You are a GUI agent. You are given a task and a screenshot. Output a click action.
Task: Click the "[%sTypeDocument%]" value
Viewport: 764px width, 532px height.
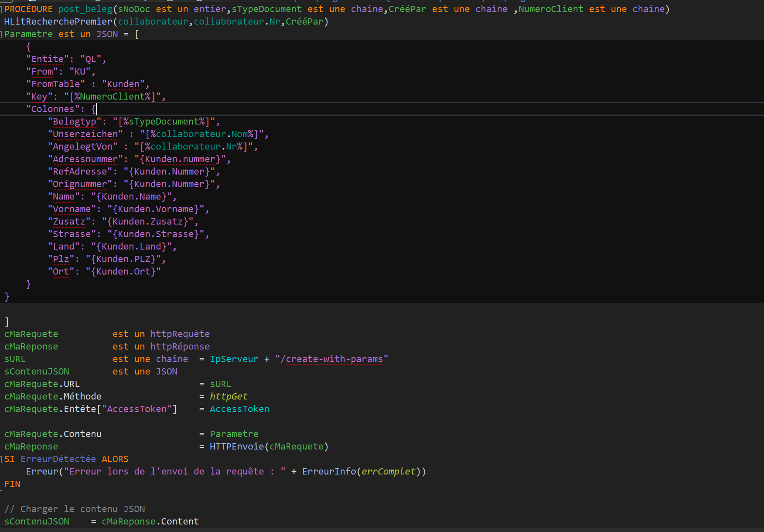(164, 122)
